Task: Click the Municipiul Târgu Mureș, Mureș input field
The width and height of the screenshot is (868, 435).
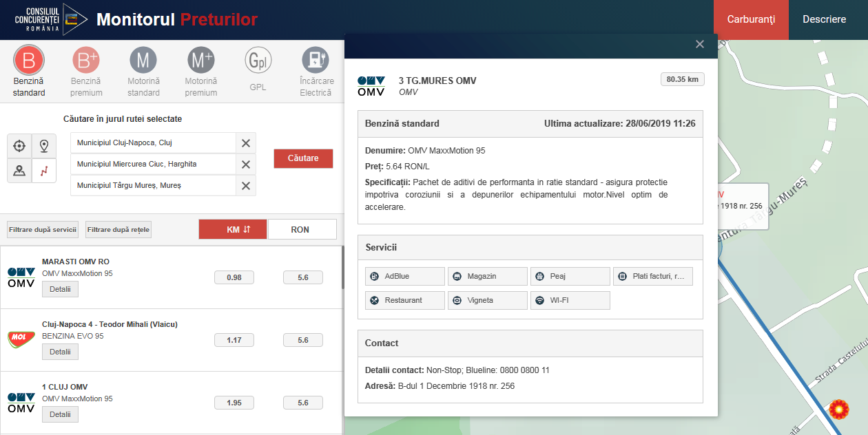Action: coord(153,186)
